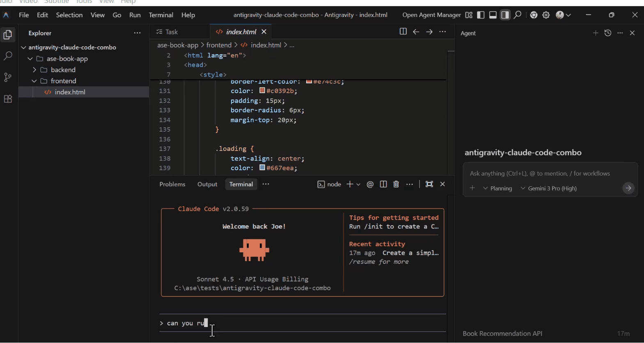This screenshot has height=343, width=644.
Task: Select the node terminal instance
Action: (x=329, y=185)
